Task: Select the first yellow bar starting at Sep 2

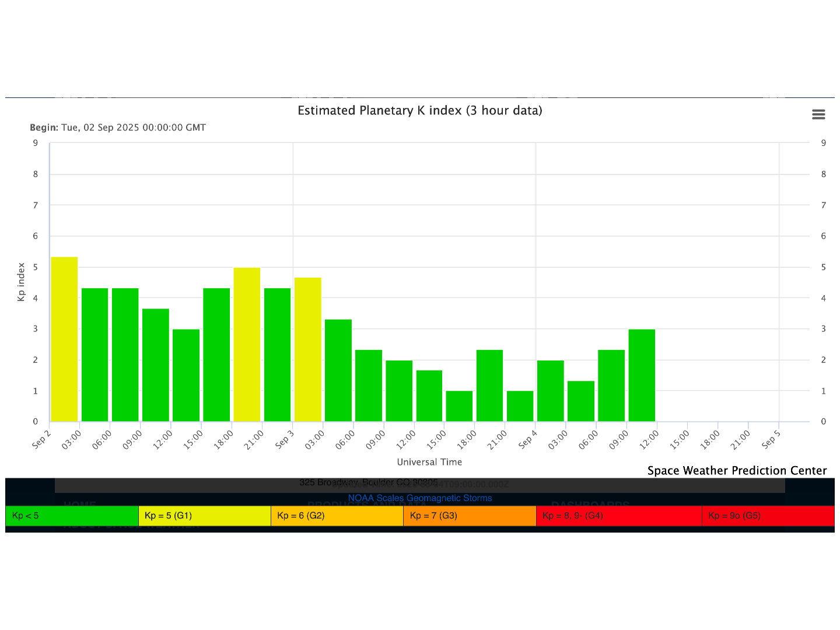Action: pos(64,339)
